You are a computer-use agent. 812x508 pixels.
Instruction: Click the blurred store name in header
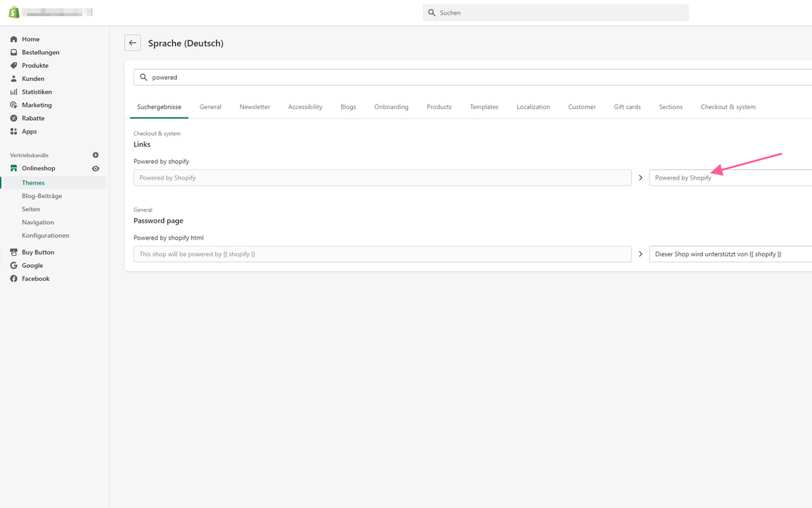[58, 12]
